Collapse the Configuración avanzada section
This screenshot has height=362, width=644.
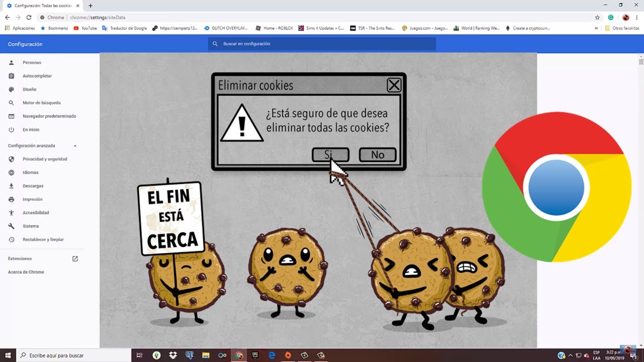click(x=75, y=146)
